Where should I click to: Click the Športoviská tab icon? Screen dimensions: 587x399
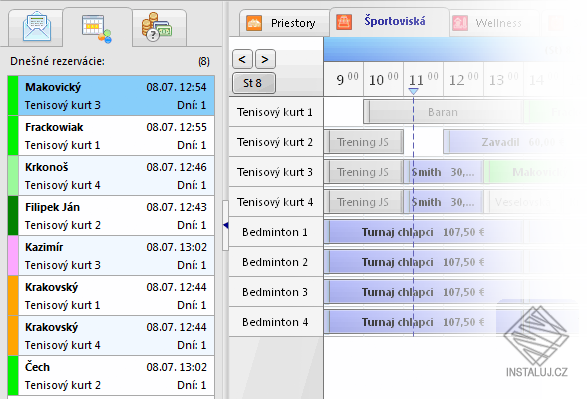pyautogui.click(x=344, y=22)
